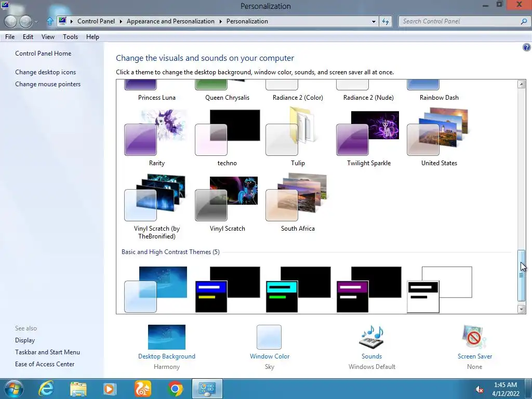Click Basic and High Contrast Themes header

pyautogui.click(x=170, y=252)
